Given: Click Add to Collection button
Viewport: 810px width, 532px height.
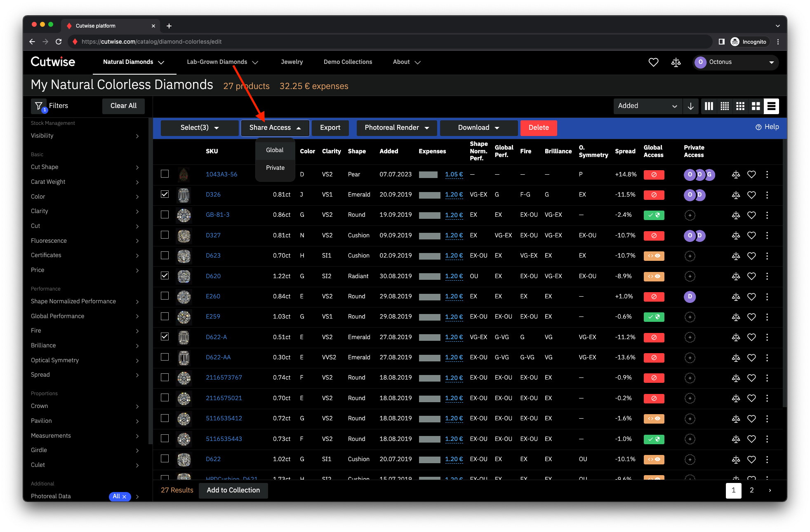Looking at the screenshot, I should [x=233, y=490].
